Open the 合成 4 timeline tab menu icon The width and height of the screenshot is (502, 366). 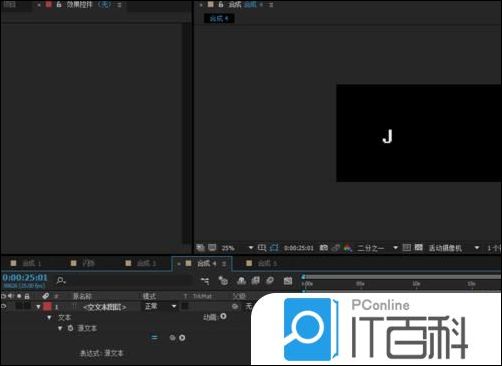tap(224, 264)
